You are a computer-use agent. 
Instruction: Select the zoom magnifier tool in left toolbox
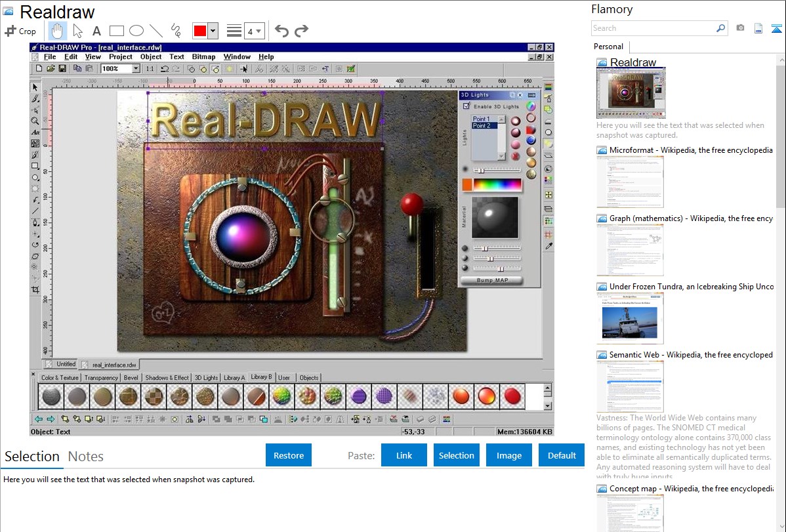point(35,121)
